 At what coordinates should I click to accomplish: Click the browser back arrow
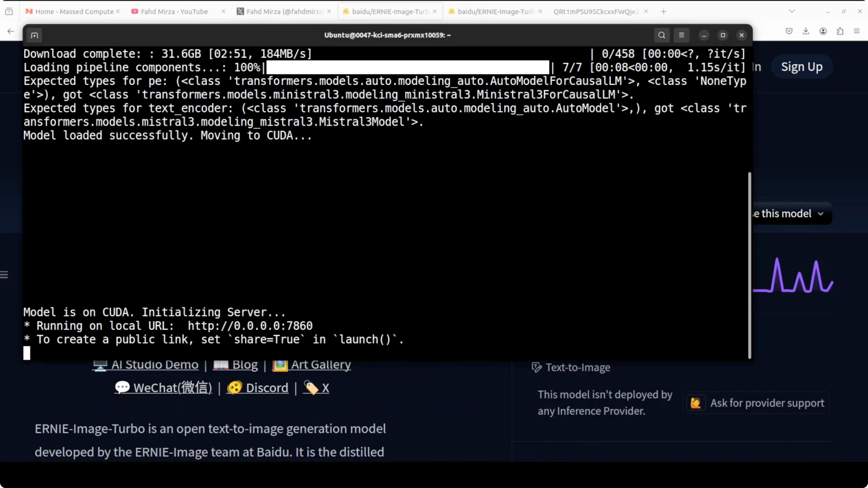point(11,31)
